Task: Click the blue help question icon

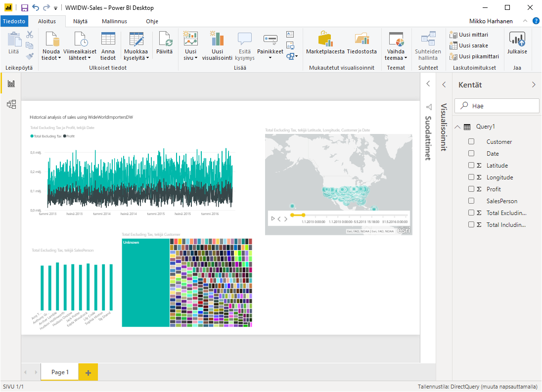Action: click(536, 21)
